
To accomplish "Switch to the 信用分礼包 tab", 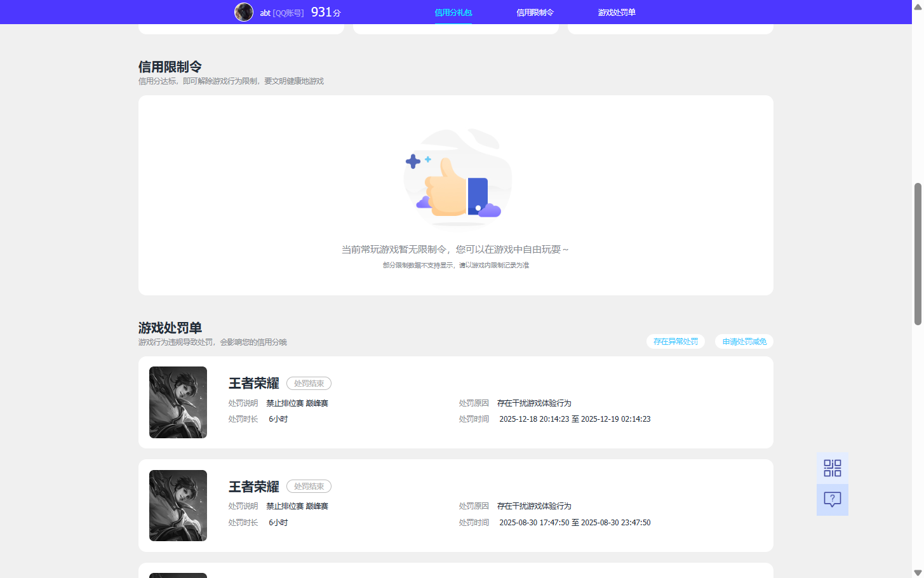I will (x=452, y=11).
